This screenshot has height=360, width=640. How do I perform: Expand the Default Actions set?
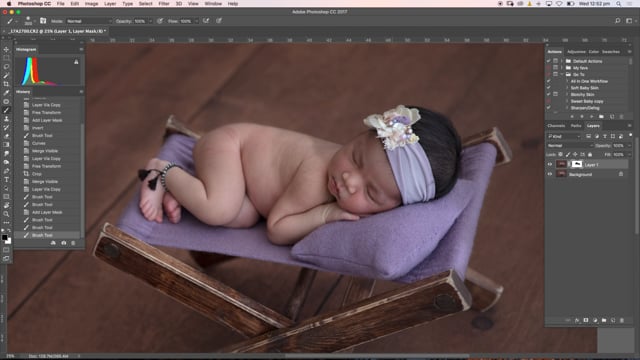562,61
